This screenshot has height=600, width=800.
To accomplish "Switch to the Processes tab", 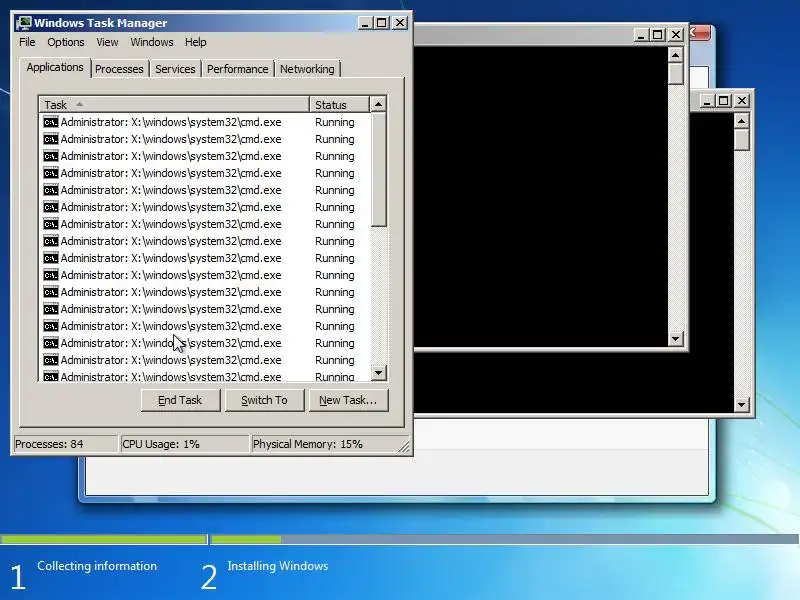I will [x=119, y=69].
